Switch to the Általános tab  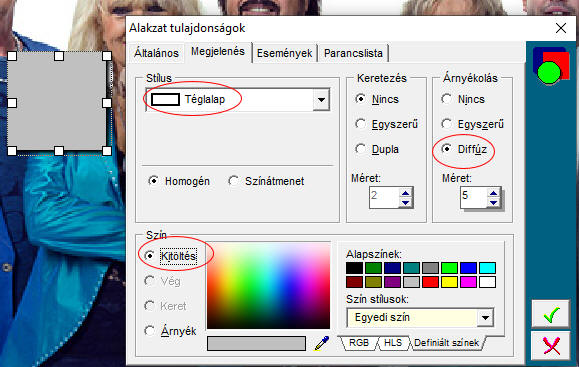click(156, 53)
